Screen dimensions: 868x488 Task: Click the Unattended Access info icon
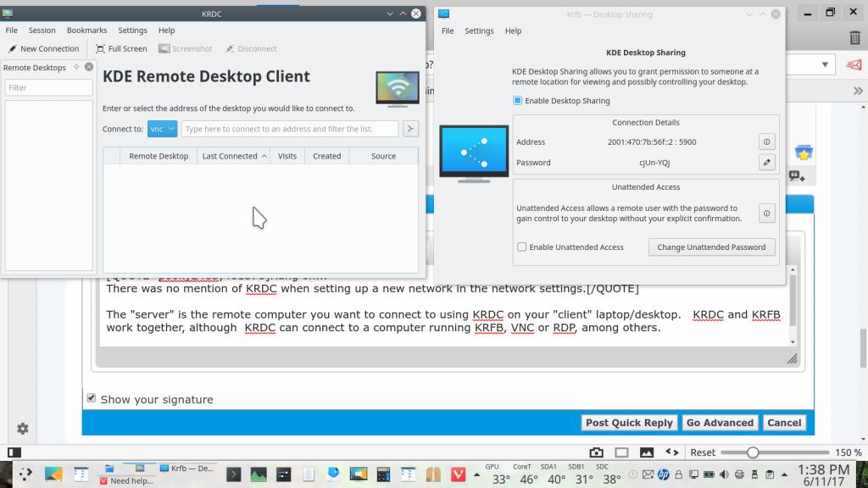click(x=766, y=213)
